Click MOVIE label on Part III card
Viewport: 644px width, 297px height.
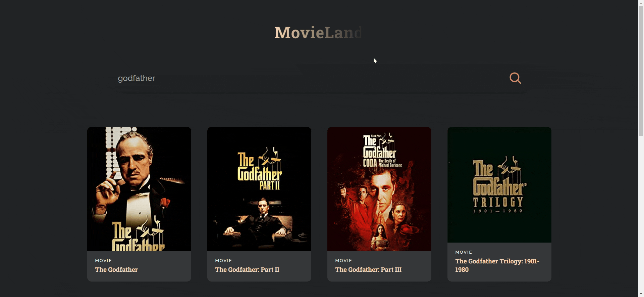click(x=343, y=260)
